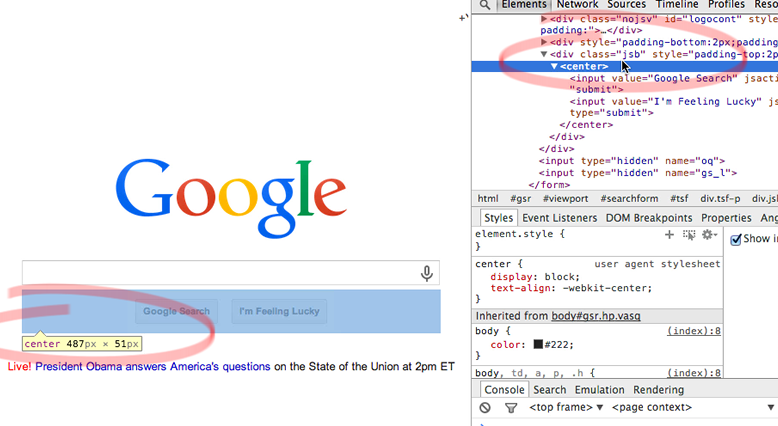778x426 pixels.
Task: Open President Obama answers America's questions link
Action: (x=153, y=366)
